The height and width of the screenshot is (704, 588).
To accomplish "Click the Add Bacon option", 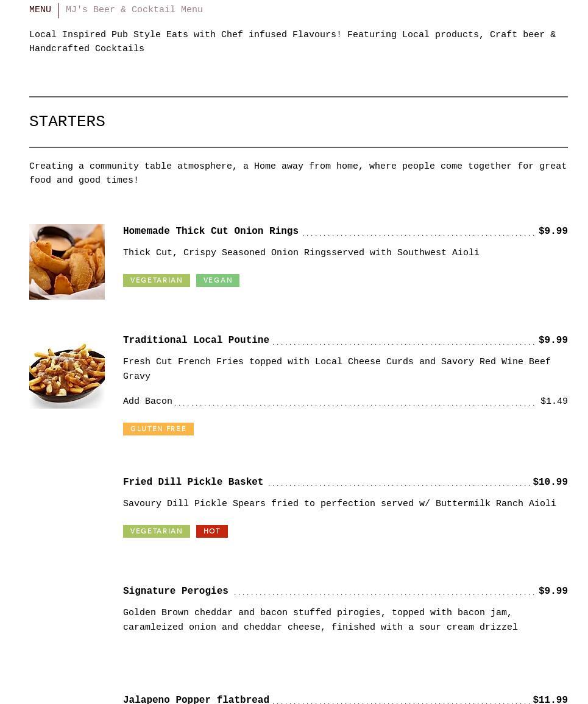I will (x=147, y=401).
